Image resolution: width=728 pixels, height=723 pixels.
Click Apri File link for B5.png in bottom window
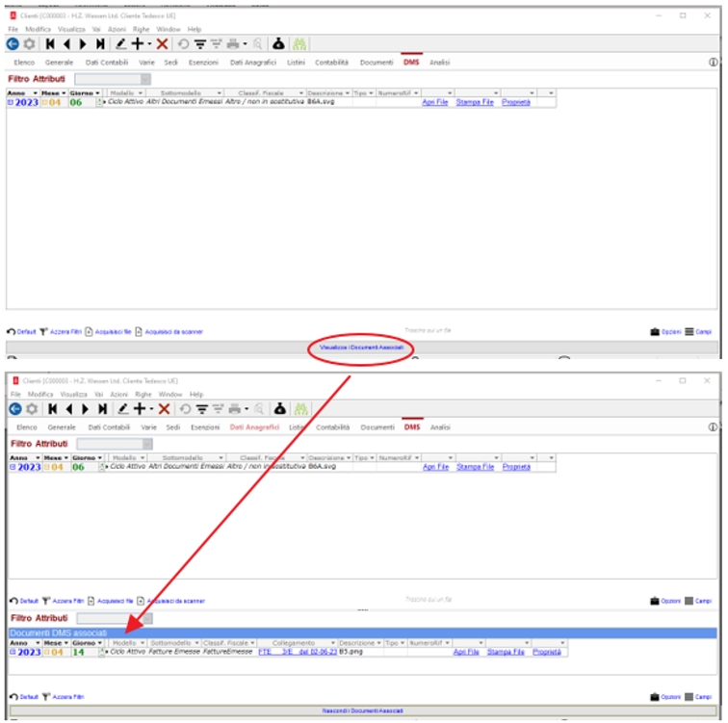(x=466, y=652)
